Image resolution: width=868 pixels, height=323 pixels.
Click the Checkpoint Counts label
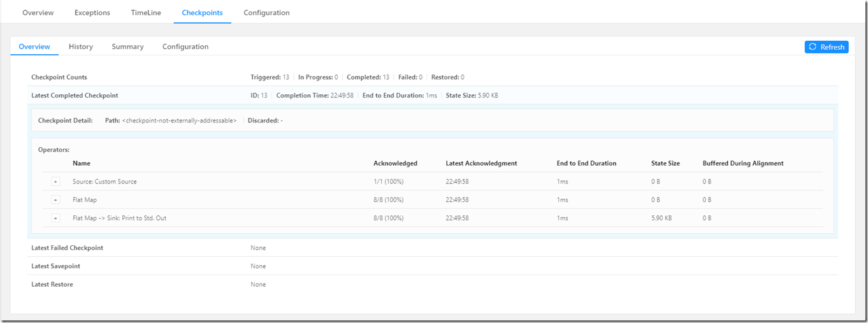coord(59,77)
